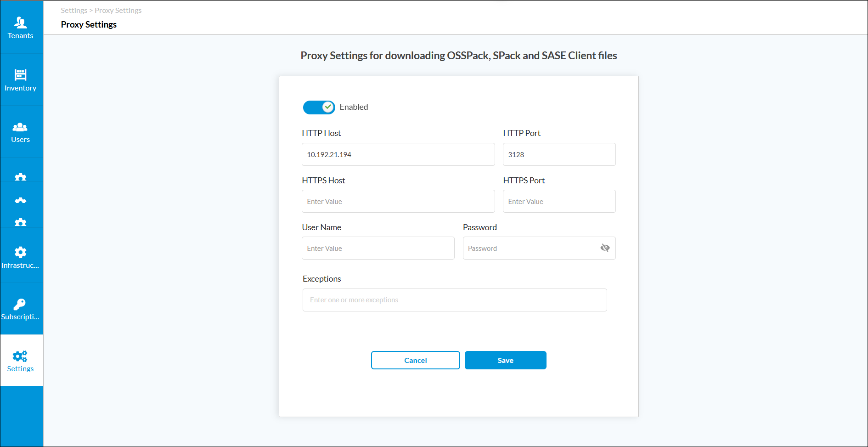Select the Proxy Settings breadcrumb entry
Viewport: 868px width, 447px height.
click(118, 10)
